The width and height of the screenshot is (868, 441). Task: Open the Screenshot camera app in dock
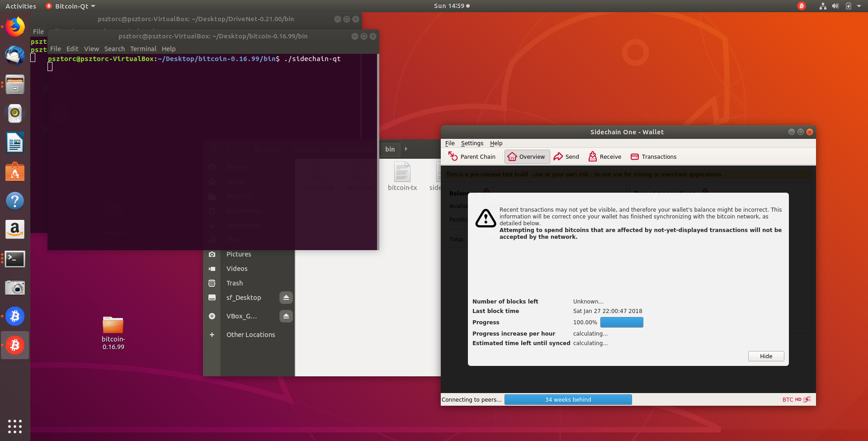point(15,288)
